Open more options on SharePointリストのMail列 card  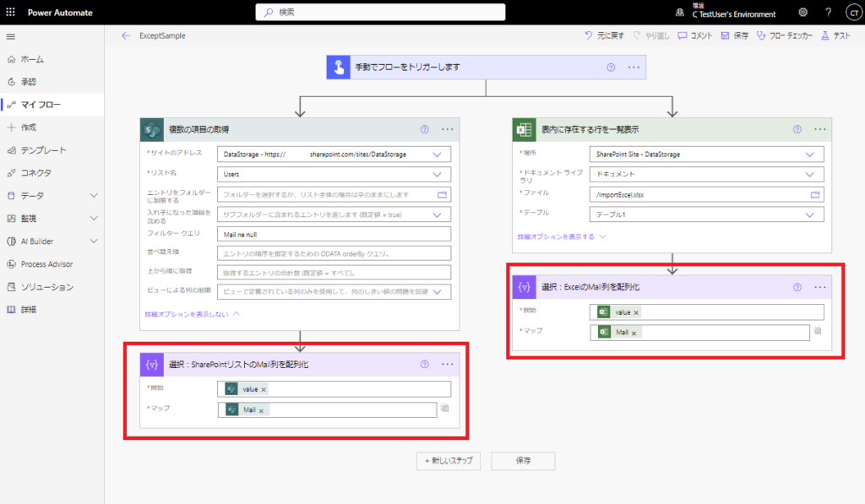(448, 365)
